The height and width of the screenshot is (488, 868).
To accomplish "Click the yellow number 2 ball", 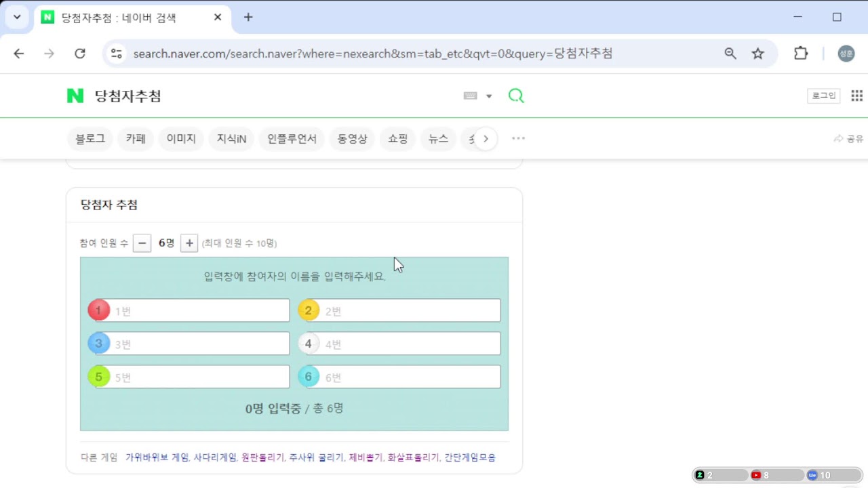I will pyautogui.click(x=309, y=310).
